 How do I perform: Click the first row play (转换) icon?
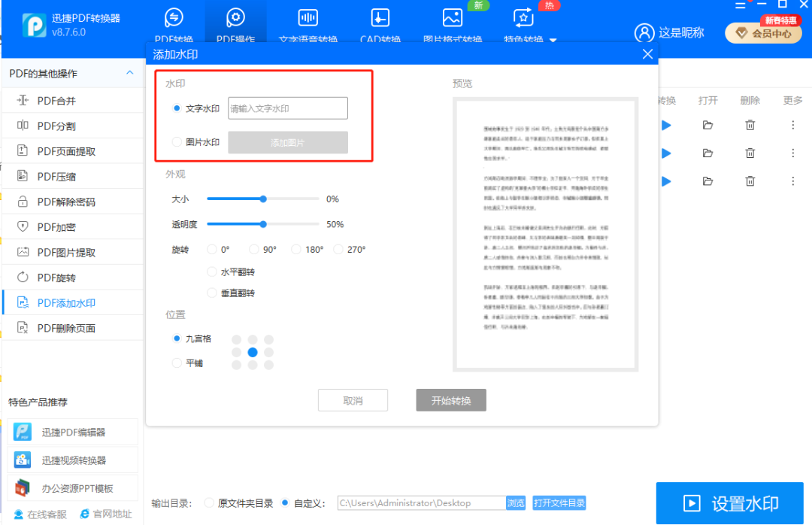point(666,125)
